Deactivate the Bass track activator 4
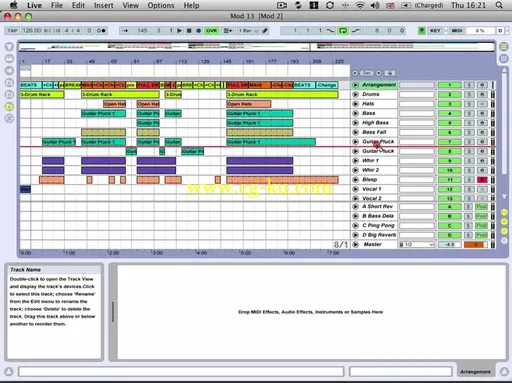Viewport: 512px width, 383px height. tap(449, 114)
